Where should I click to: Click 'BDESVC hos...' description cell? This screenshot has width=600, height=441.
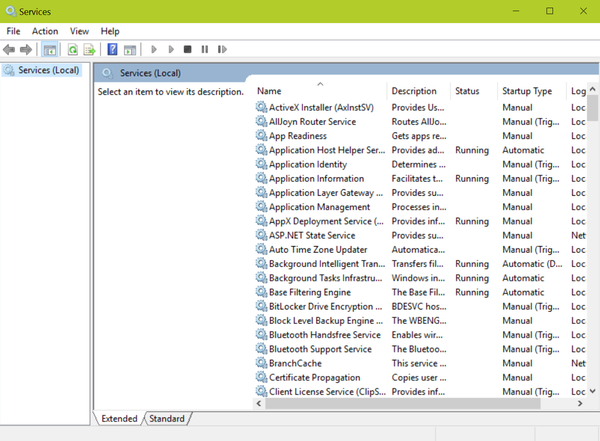tap(419, 306)
